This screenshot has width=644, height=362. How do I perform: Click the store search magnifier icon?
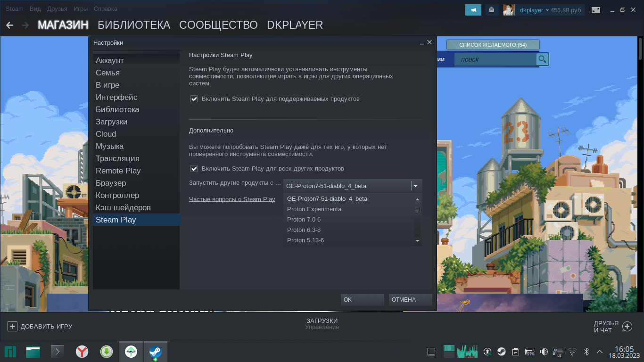click(x=543, y=59)
